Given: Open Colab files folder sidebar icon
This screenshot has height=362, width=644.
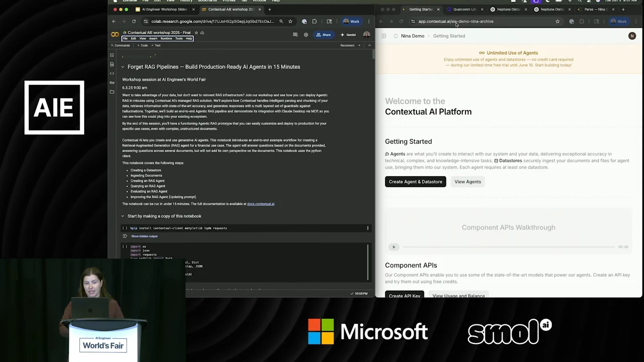Looking at the screenshot, I should (x=112, y=92).
